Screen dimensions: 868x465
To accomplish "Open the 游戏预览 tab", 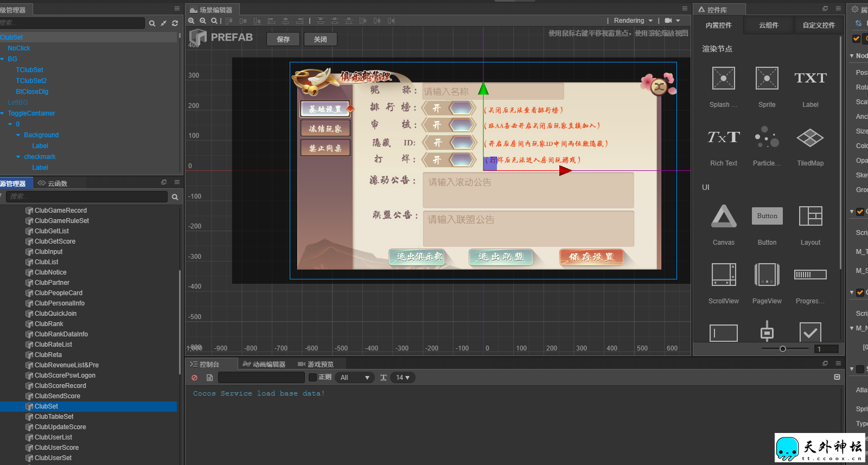I will coord(316,364).
